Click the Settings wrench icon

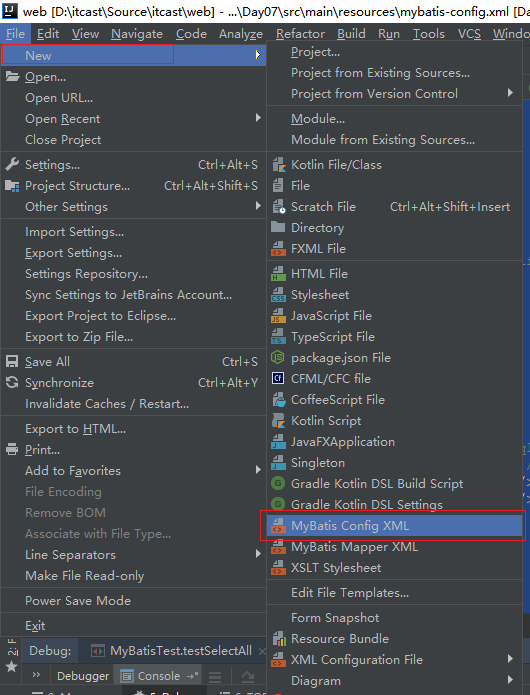coord(12,164)
